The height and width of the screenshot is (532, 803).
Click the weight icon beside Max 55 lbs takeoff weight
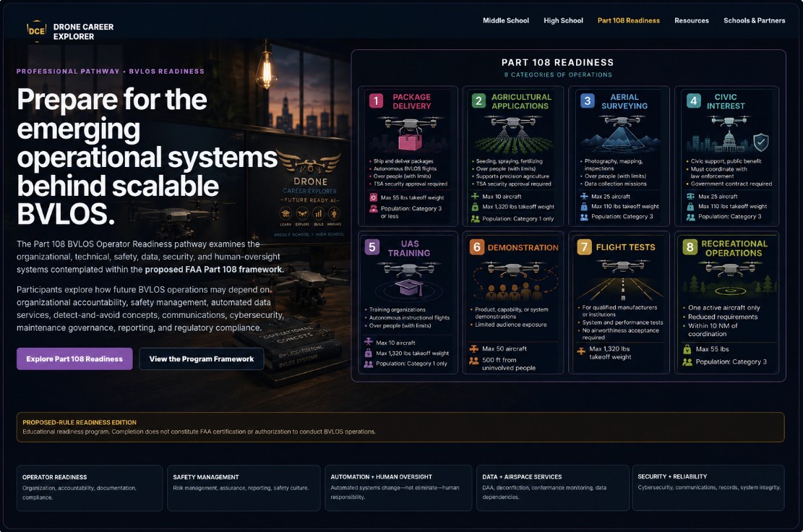coord(374,197)
